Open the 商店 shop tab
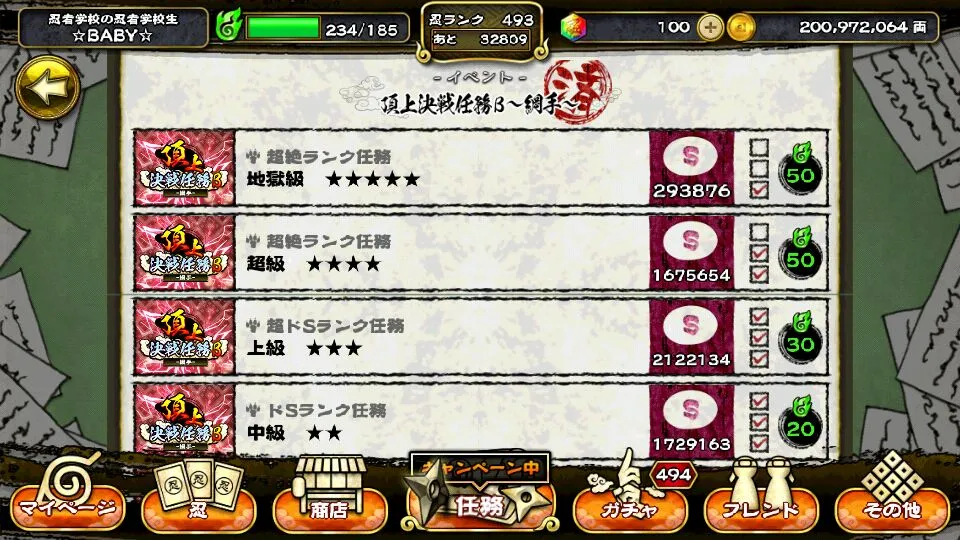This screenshot has height=540, width=960. click(x=329, y=497)
